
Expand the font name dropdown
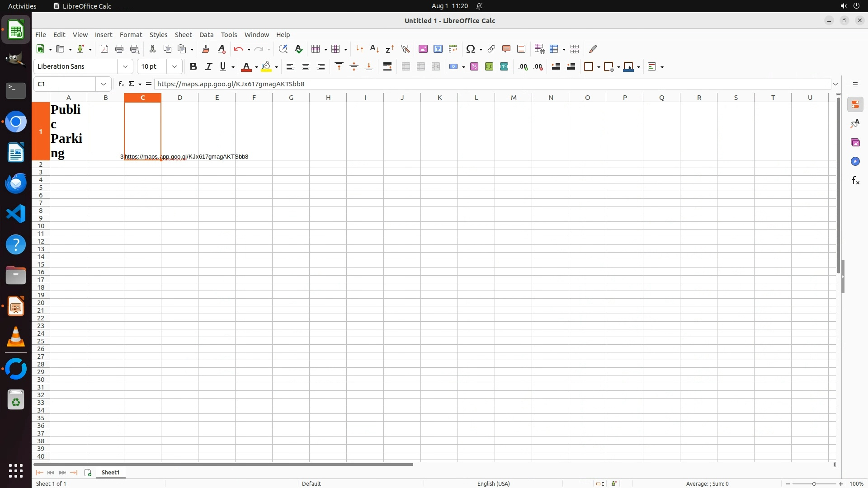[125, 66]
